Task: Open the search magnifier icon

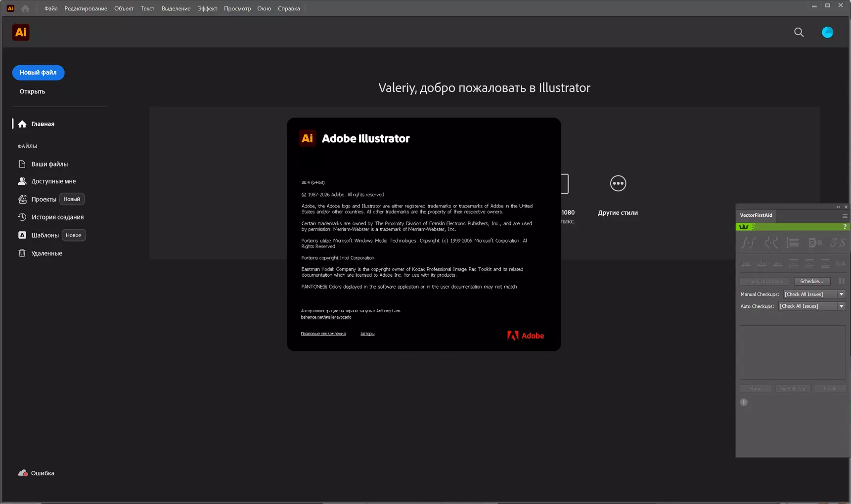Action: [799, 32]
